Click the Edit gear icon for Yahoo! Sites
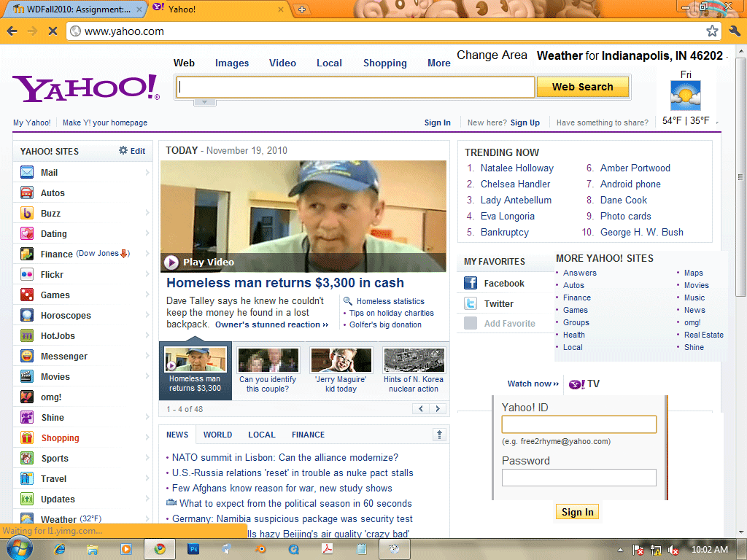The image size is (747, 560). point(123,151)
